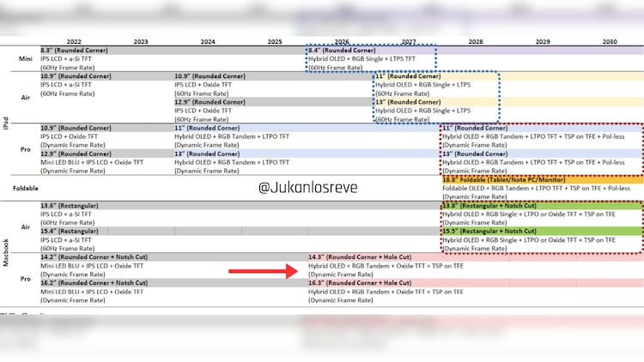Screen dimensions: 644x362
Task: Click the iPad Air row label
Action: tap(25, 97)
